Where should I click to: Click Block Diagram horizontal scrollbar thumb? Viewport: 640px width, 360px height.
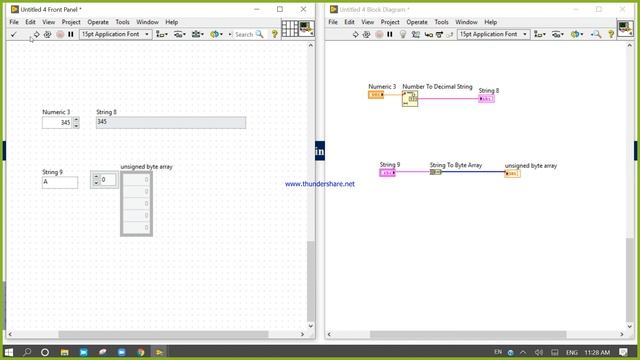468,334
